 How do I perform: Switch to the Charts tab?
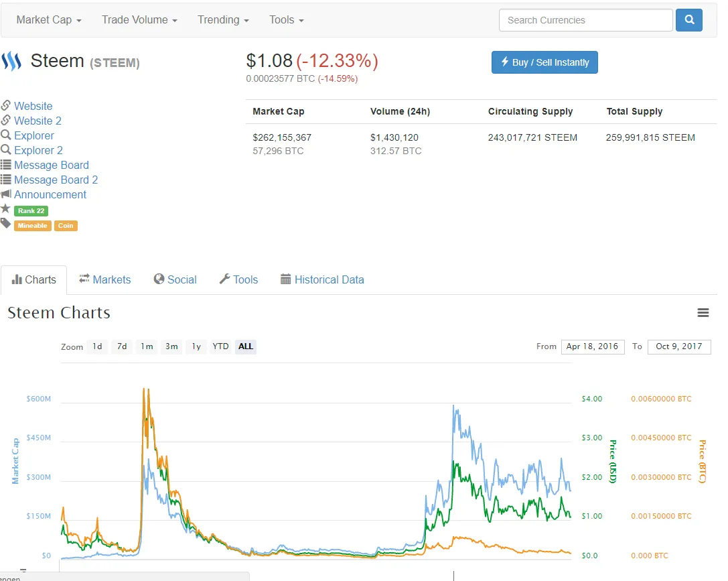(x=33, y=279)
